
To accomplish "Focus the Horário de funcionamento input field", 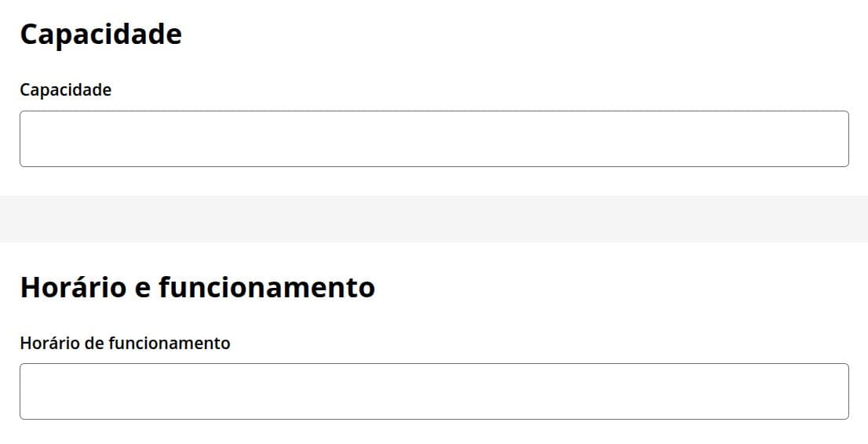I will click(x=434, y=391).
